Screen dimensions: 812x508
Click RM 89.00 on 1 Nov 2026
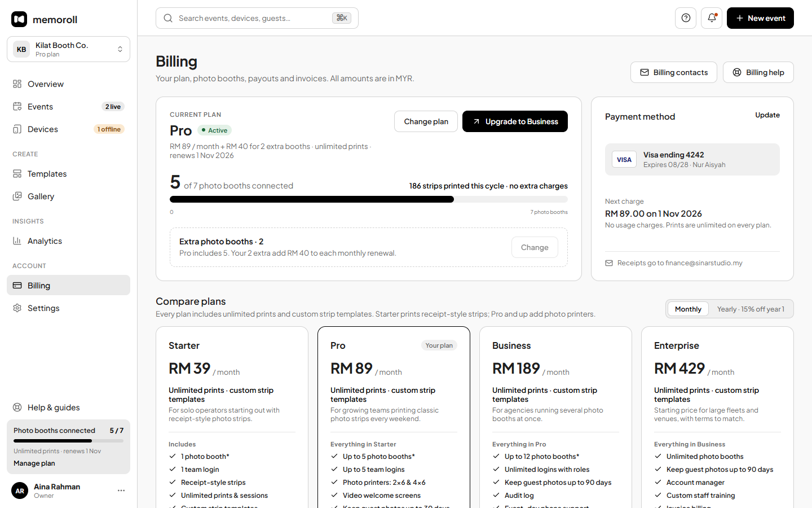click(x=654, y=214)
